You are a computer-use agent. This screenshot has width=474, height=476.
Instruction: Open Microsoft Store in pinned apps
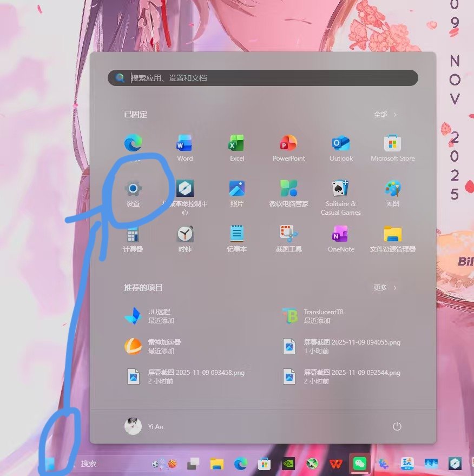pyautogui.click(x=393, y=143)
